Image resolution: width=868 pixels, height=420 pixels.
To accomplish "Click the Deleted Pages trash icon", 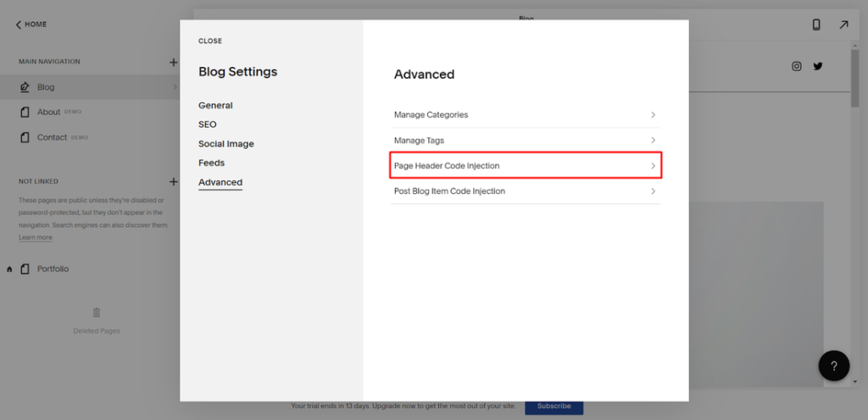I will click(97, 312).
